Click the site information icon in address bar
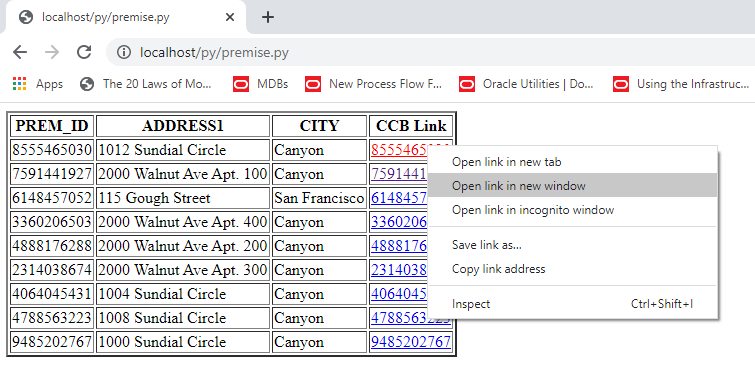This screenshot has width=755, height=387. 124,52
